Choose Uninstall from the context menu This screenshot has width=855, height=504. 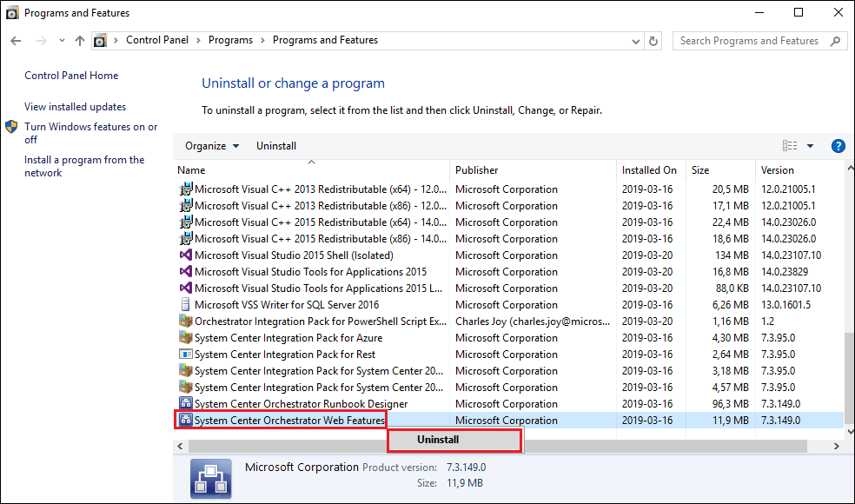[454, 441]
